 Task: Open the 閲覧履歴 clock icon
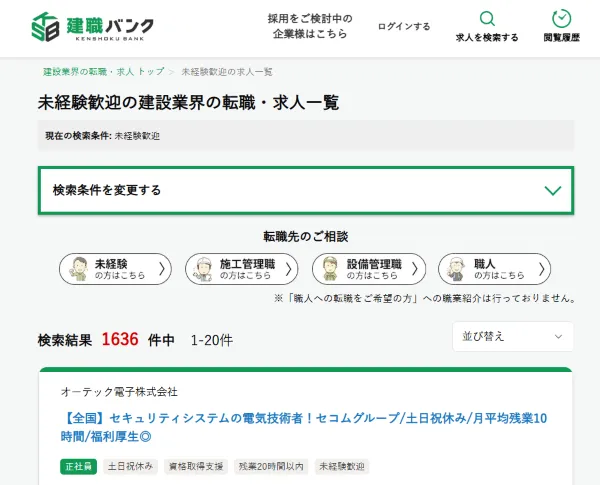point(561,18)
